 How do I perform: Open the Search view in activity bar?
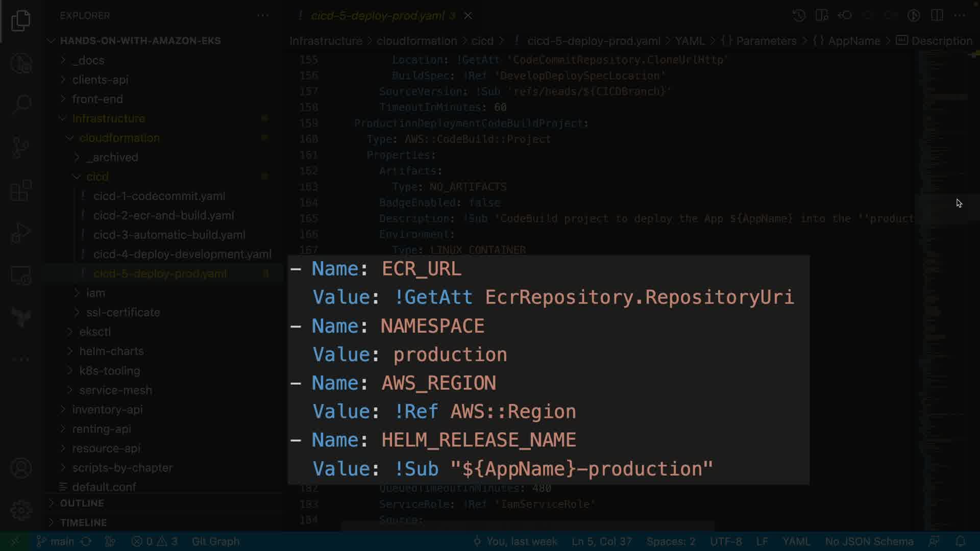[x=21, y=105]
